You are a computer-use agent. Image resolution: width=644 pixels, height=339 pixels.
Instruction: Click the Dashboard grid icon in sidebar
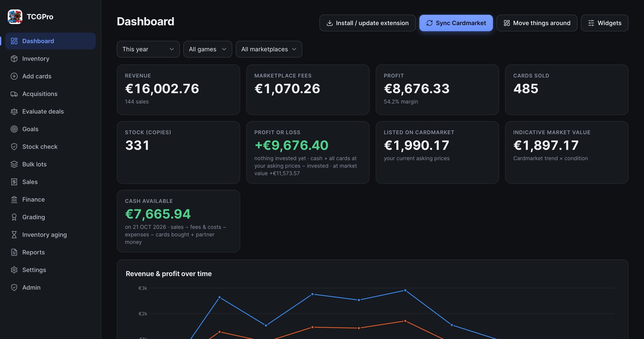click(14, 41)
